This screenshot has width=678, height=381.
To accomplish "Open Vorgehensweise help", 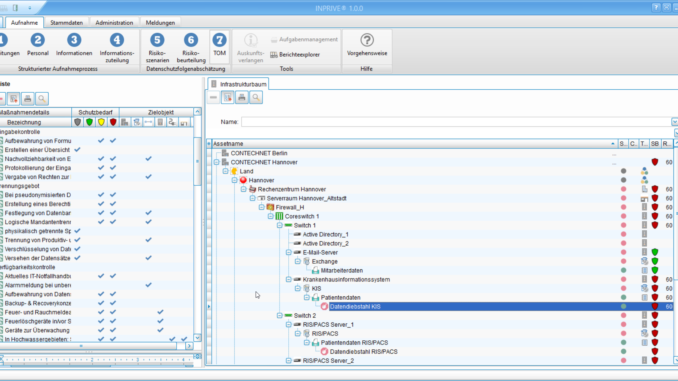I will click(x=367, y=45).
